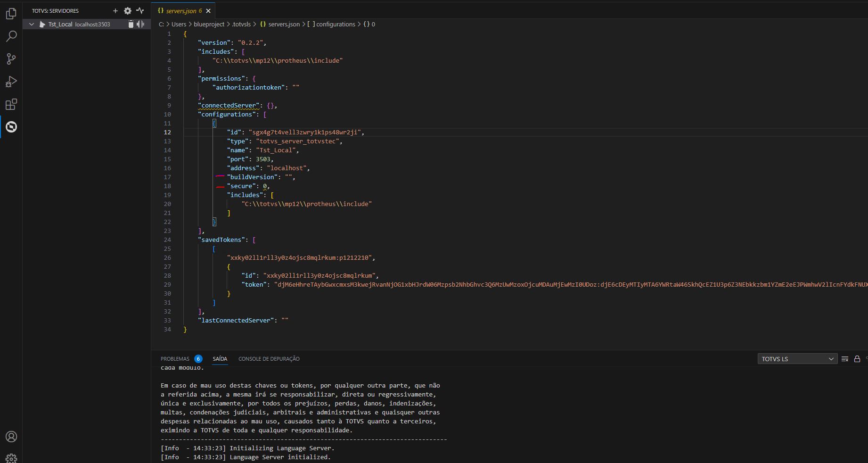Open the TOTVS extension in the activity bar
This screenshot has height=463, width=868.
point(11,127)
